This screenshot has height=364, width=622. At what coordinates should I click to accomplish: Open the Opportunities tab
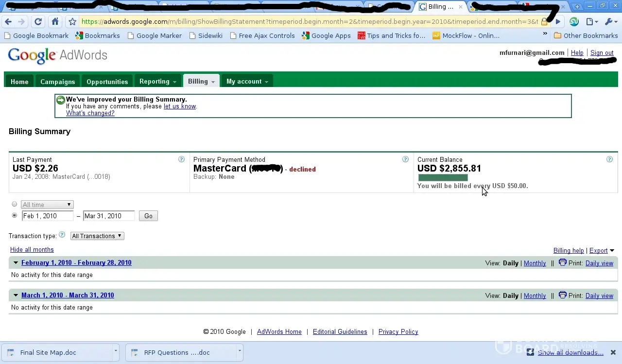[x=107, y=81]
